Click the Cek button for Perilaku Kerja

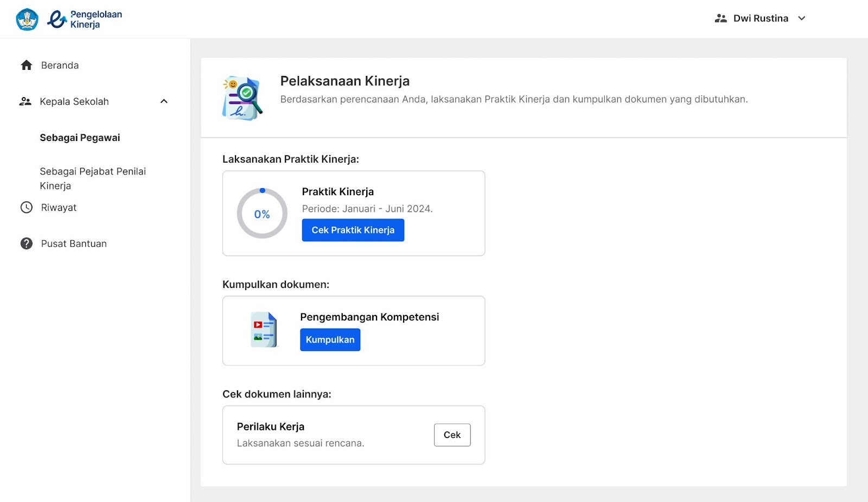[x=452, y=435]
